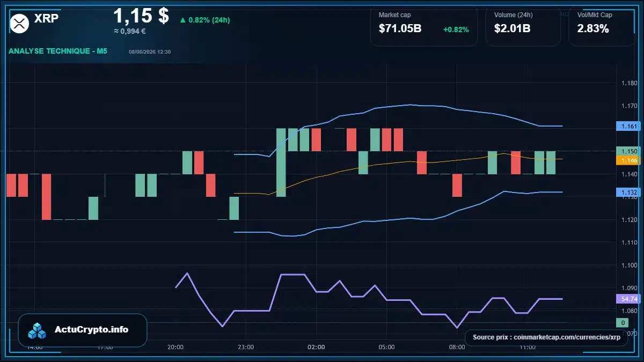This screenshot has width=644, height=362.
Task: Open the ActuCrypto.info site name
Action: (x=92, y=330)
